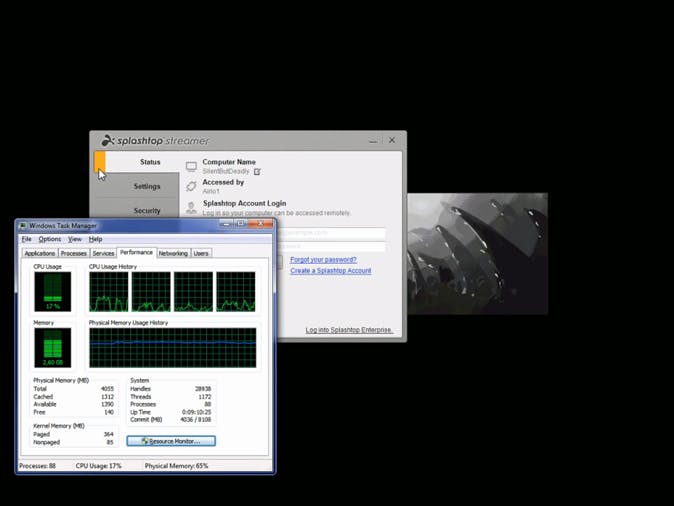Viewport: 674px width, 506px height.
Task: Click the Up Time value
Action: click(x=196, y=412)
